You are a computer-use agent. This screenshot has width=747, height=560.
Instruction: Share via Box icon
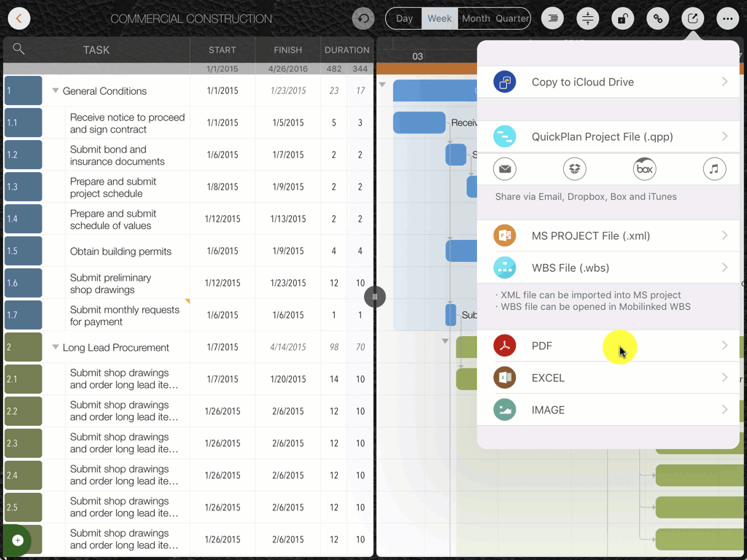(x=644, y=169)
